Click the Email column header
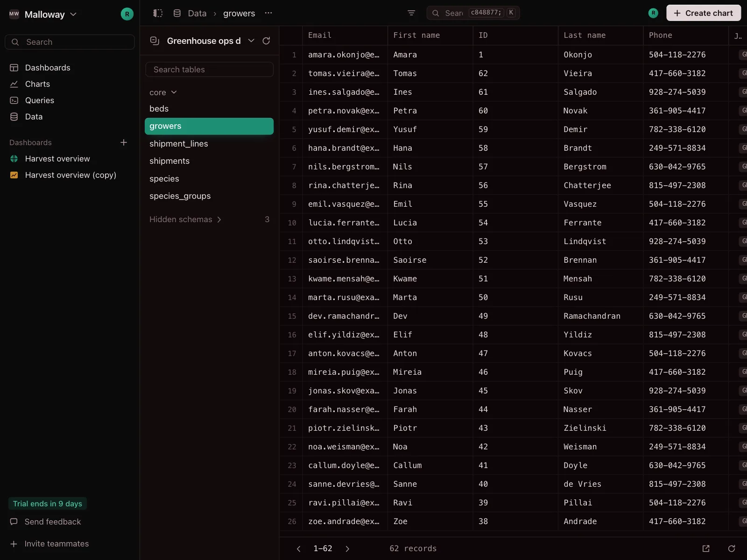Screen dimensions: 747x560 click(x=345, y=35)
